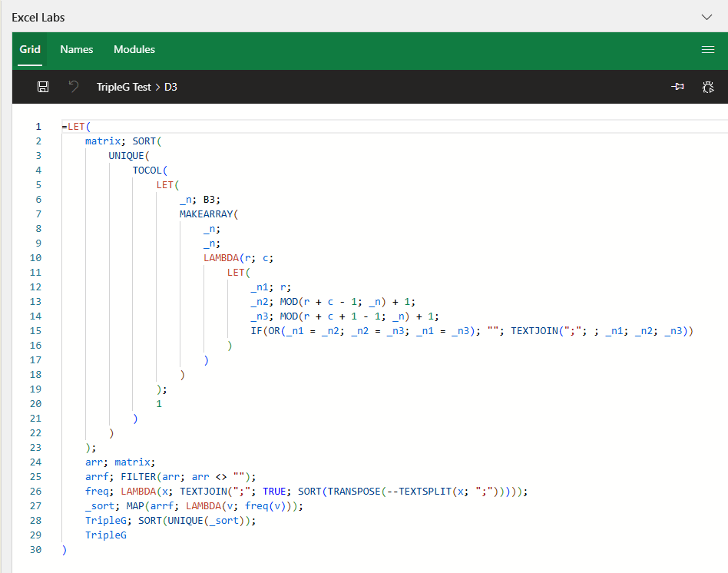Screen dimensions: 728x573
Task: Click the MAKEARRAY function on line 7
Action: 207,214
